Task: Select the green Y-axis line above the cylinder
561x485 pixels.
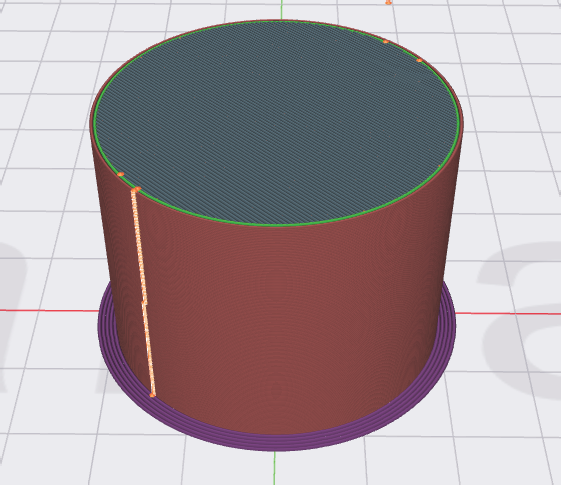Action: [282, 10]
